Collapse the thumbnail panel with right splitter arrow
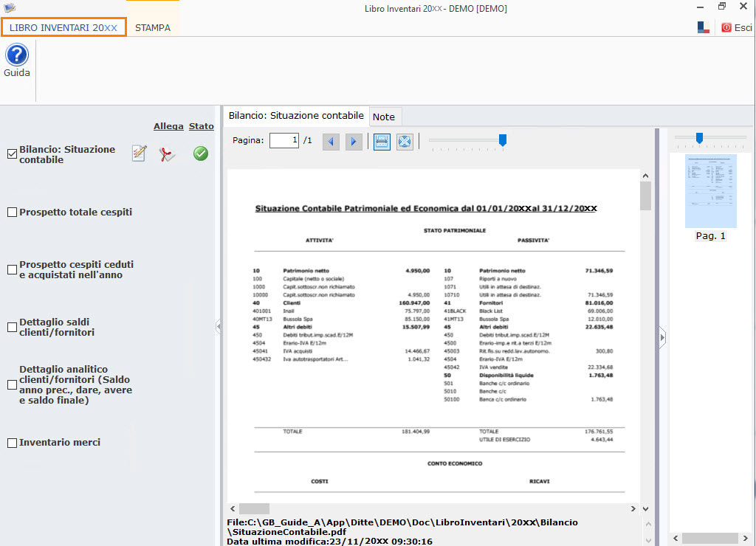Viewport: 756px width, 546px height. point(662,338)
